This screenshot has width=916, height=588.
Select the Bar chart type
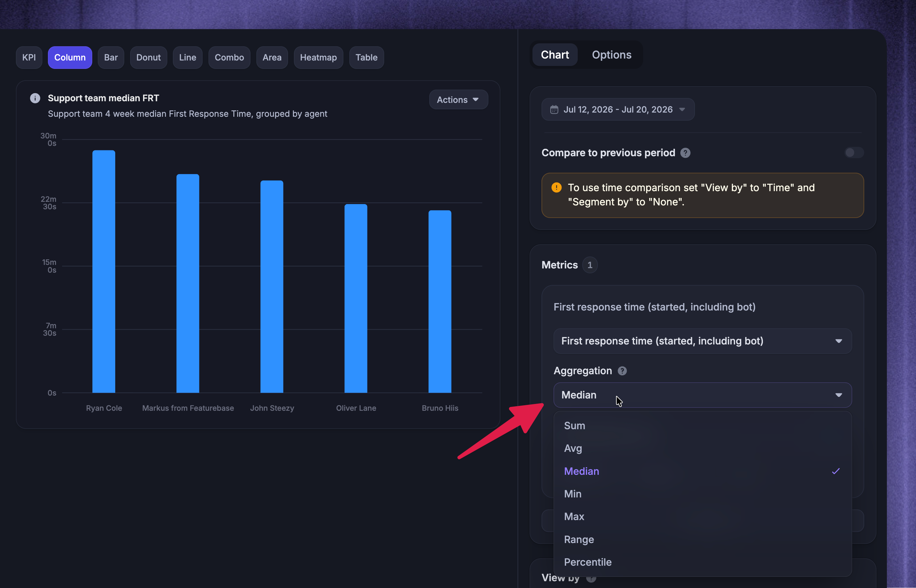pos(111,58)
